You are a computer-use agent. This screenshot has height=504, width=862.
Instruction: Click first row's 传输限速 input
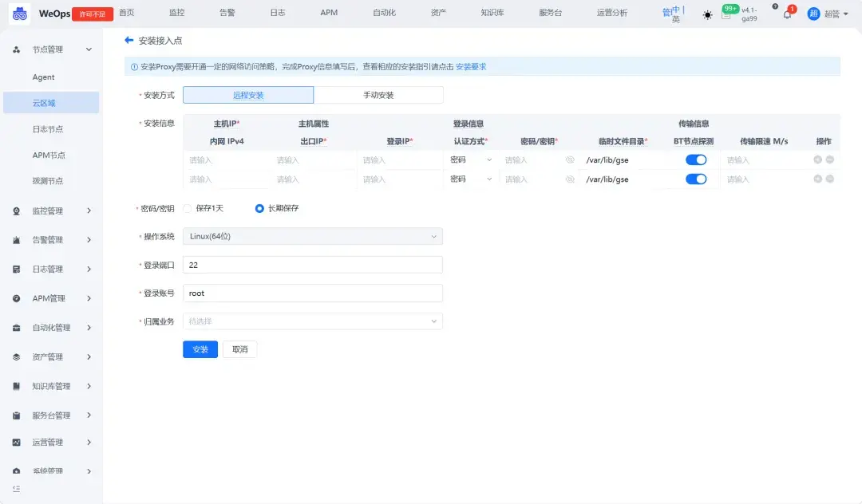pos(764,159)
